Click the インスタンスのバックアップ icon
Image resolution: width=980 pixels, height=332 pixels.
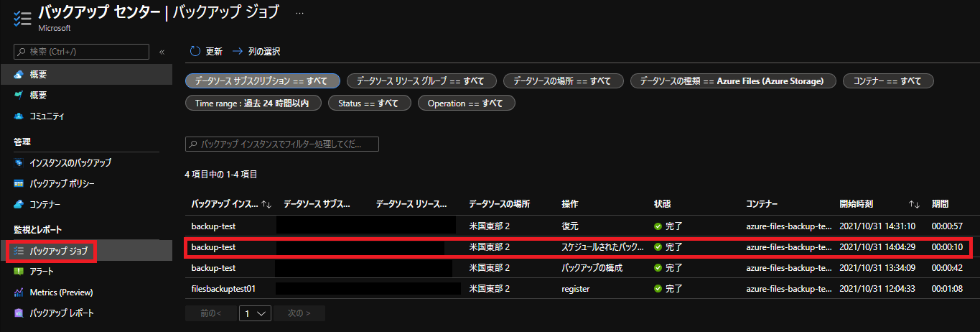pos(19,163)
